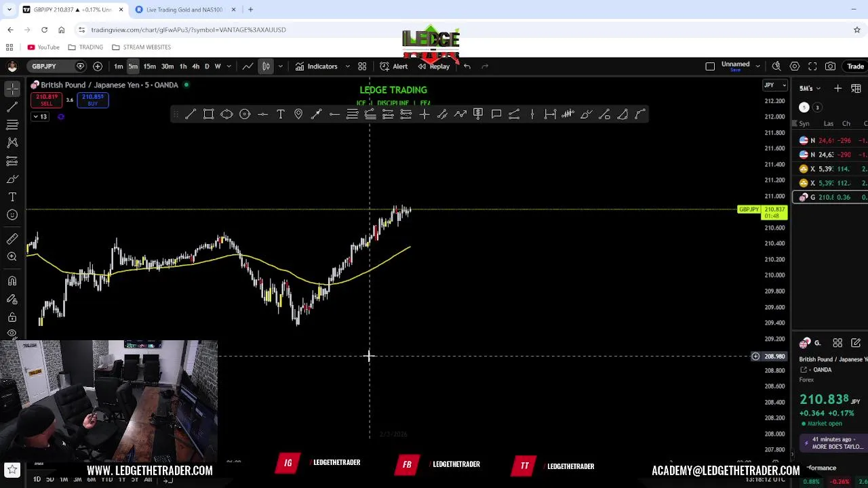Image resolution: width=868 pixels, height=488 pixels.
Task: Select the text tool in floating toolbar
Action: (281, 114)
